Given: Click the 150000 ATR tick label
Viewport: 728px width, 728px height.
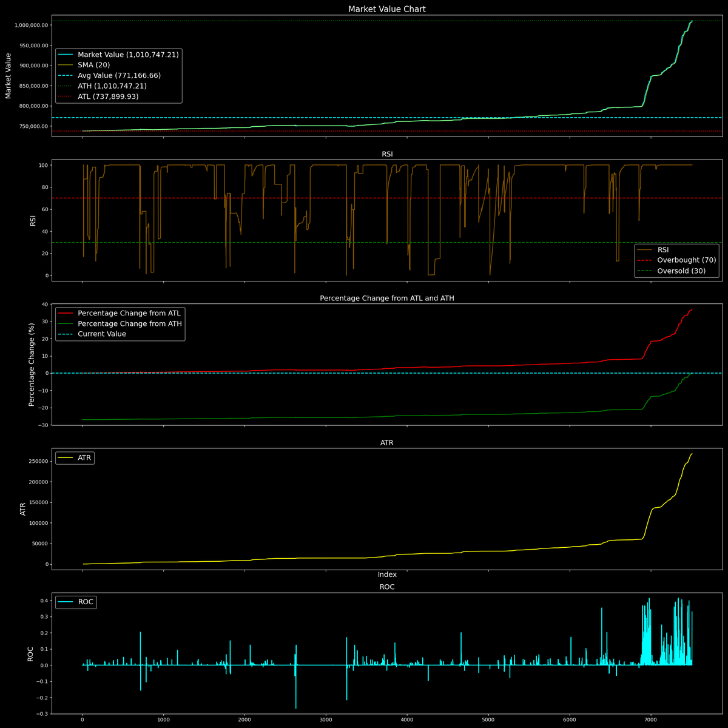Looking at the screenshot, I should tap(38, 502).
